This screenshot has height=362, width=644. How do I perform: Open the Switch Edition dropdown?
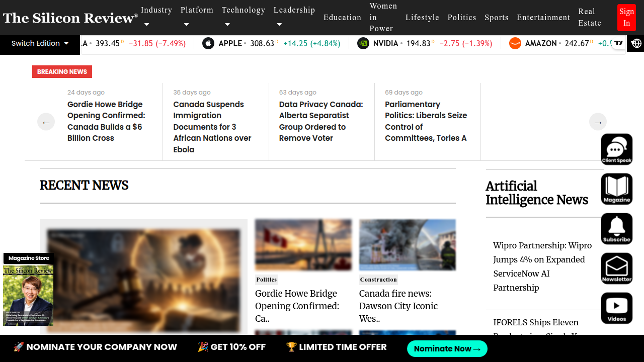[40, 43]
